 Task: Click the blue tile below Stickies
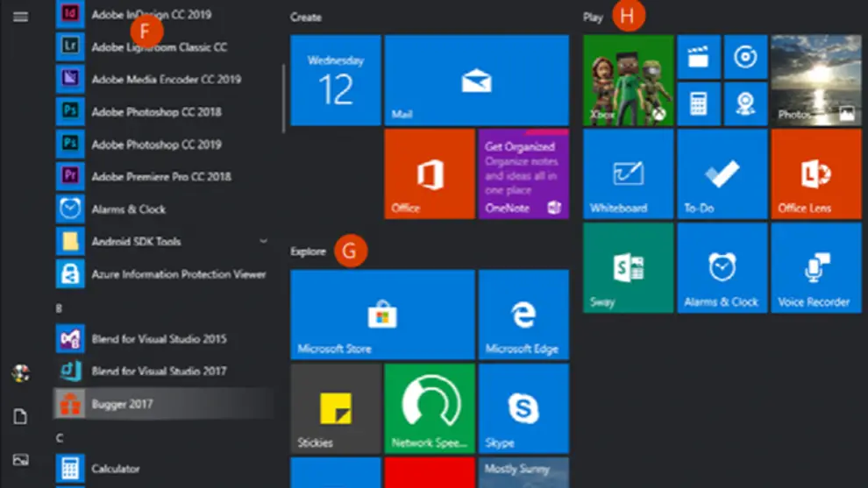click(336, 472)
